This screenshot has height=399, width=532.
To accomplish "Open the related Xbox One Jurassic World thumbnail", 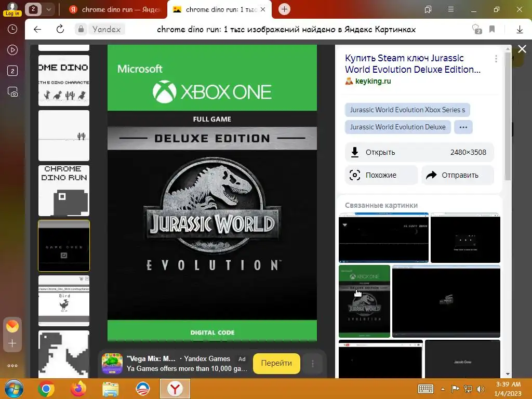I will click(x=364, y=301).
